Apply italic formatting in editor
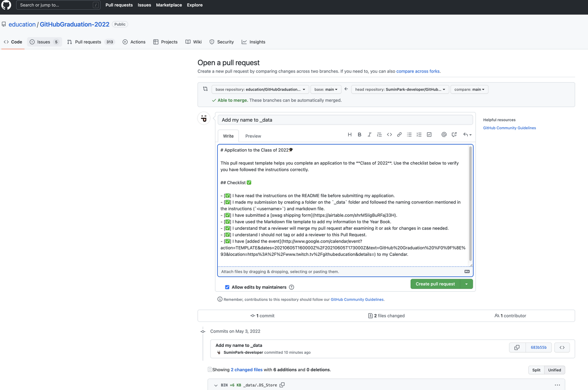The width and height of the screenshot is (588, 390). 369,135
